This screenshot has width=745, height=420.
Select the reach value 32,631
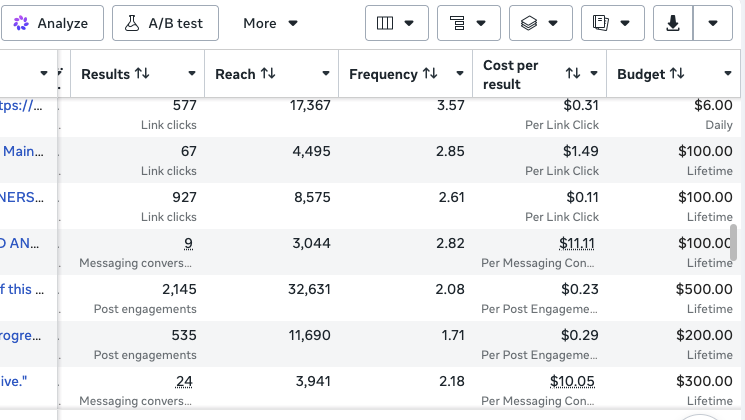309,289
